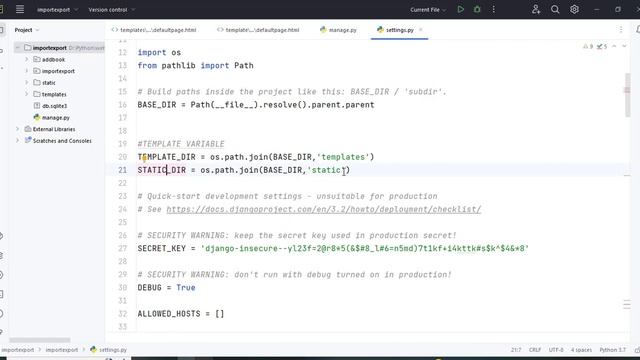Viewport: 640px width, 360px height.
Task: Open the Version control dropdown
Action: (111, 9)
